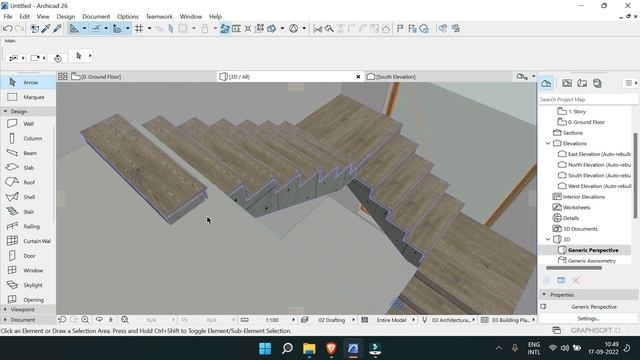Open the Entire Model dropdown
The height and width of the screenshot is (360, 640).
(x=413, y=320)
